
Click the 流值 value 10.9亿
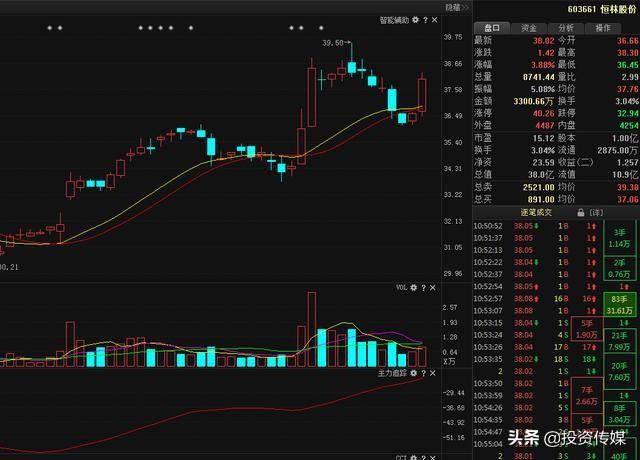tap(625, 175)
